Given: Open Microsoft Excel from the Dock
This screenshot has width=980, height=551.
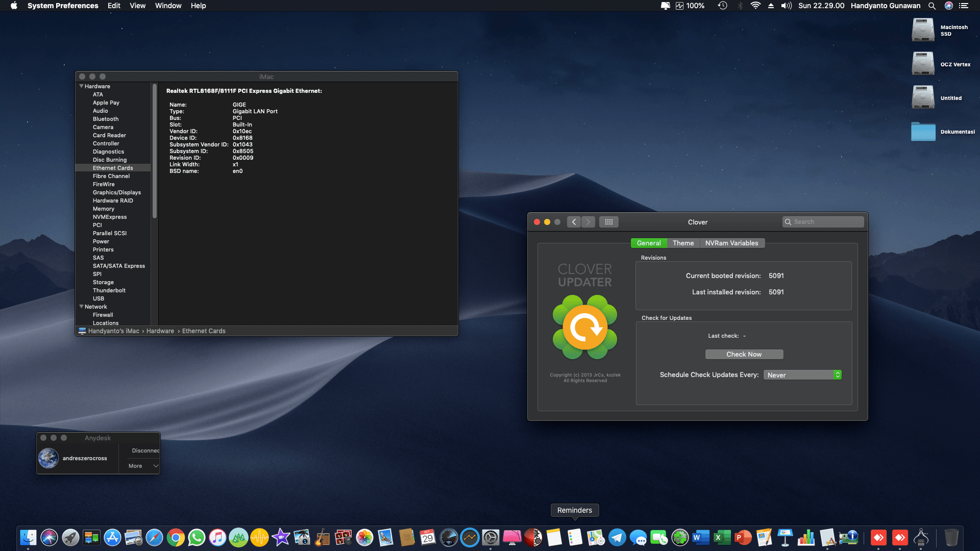Looking at the screenshot, I should tap(722, 537).
